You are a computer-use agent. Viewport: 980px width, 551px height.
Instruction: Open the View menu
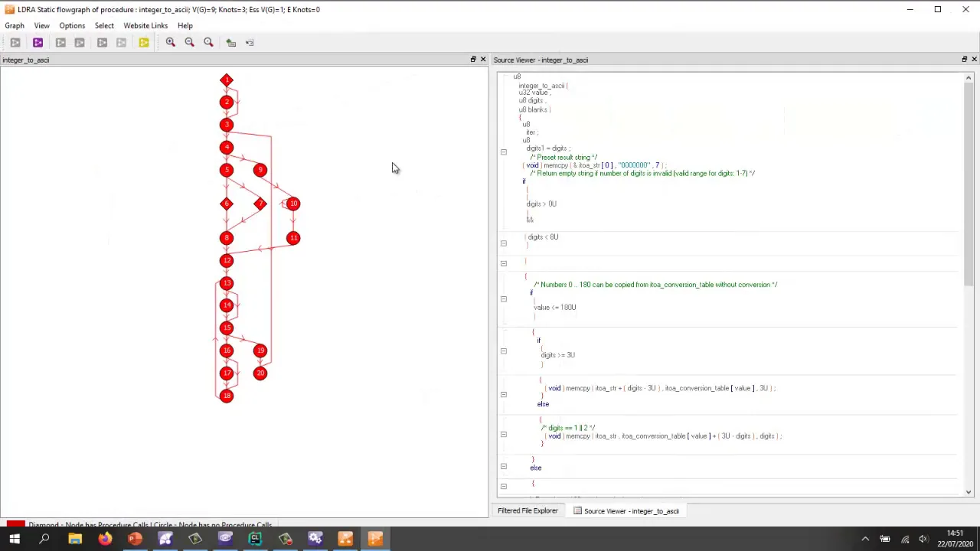pyautogui.click(x=41, y=25)
